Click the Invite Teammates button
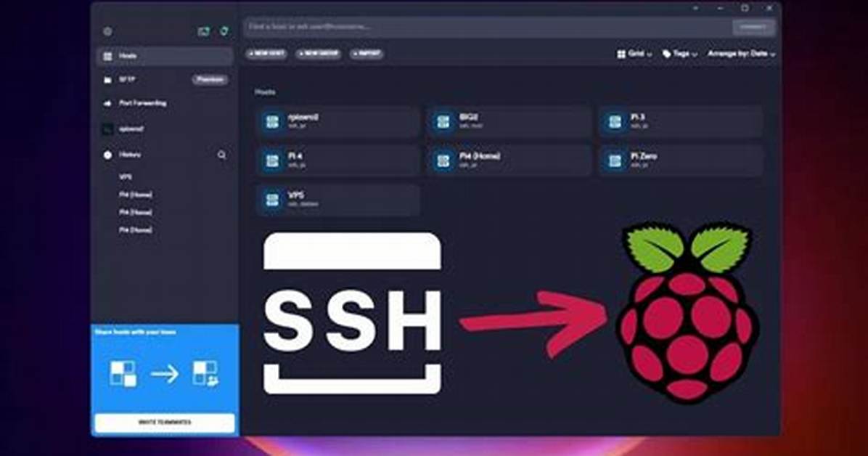The height and width of the screenshot is (456, 868). pos(165,422)
